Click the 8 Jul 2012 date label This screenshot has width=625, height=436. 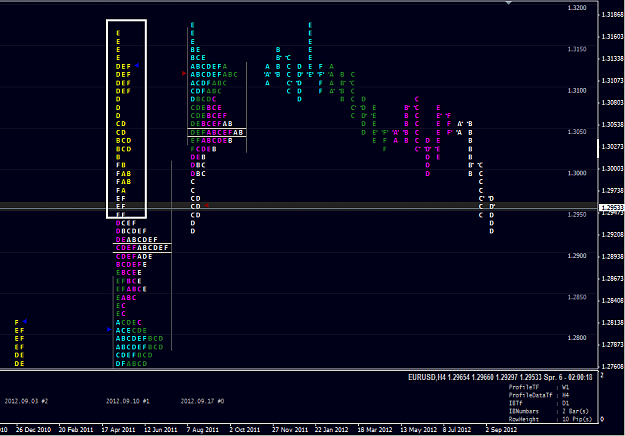(457, 430)
